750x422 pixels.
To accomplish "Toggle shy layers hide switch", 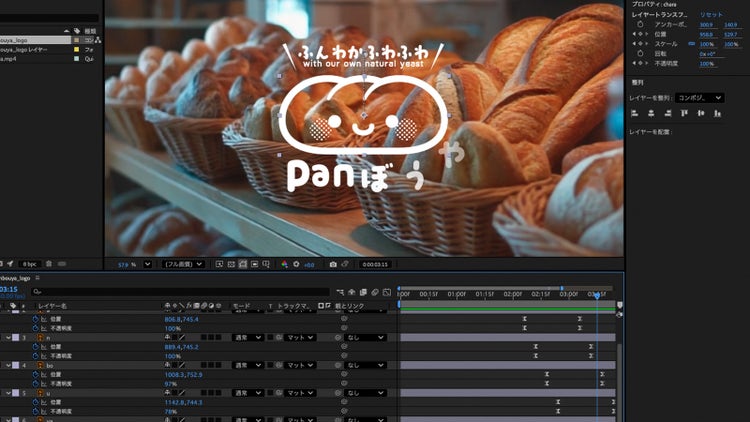I will tap(352, 292).
